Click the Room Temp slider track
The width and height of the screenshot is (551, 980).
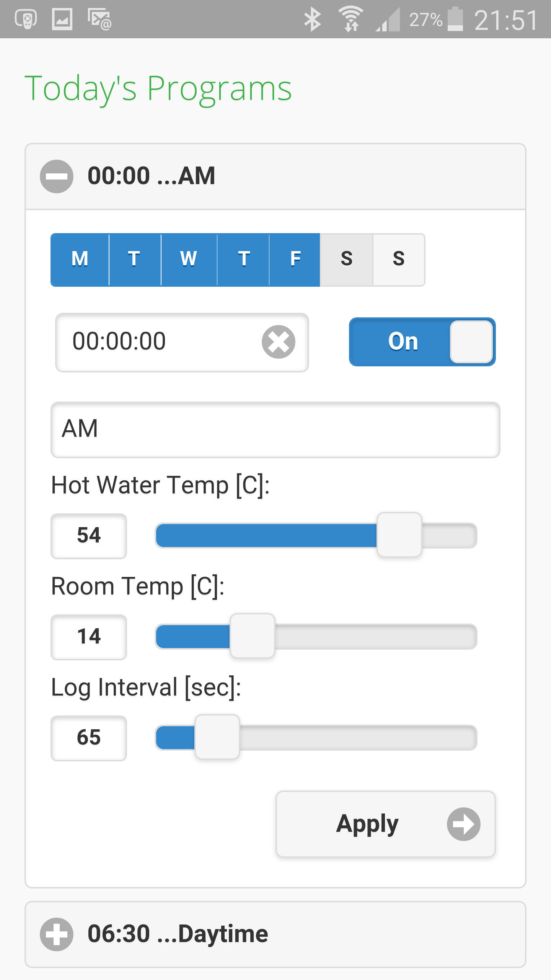coord(316,637)
